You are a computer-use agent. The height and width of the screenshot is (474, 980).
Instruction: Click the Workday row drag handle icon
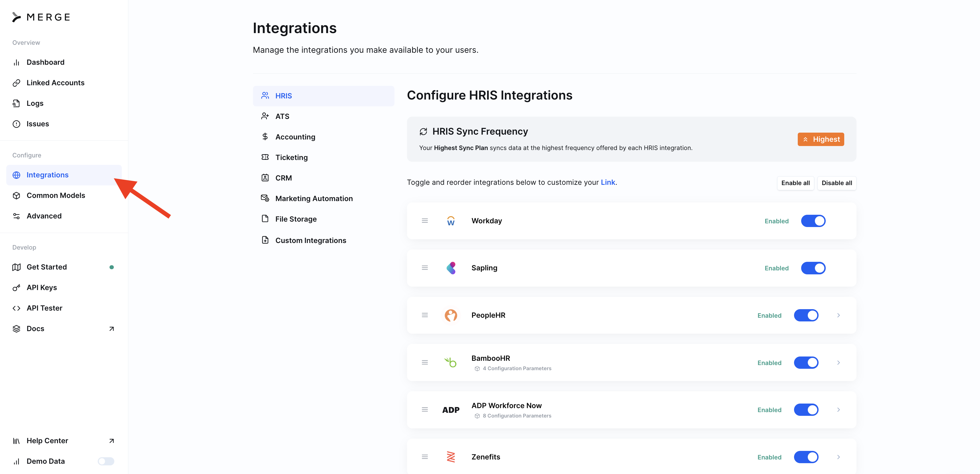point(425,221)
